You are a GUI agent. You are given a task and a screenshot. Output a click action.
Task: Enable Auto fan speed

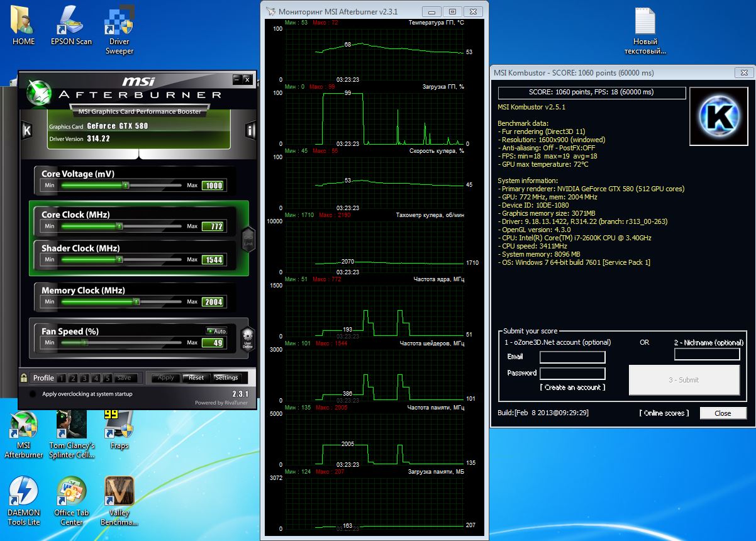(216, 331)
